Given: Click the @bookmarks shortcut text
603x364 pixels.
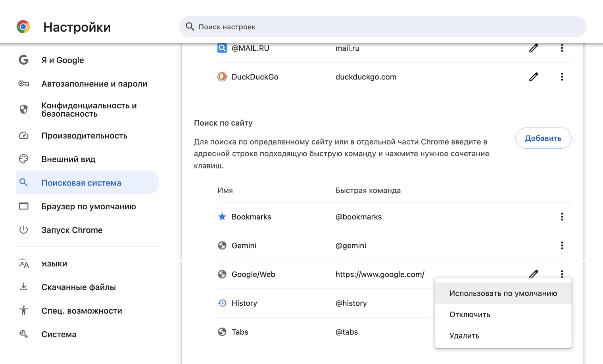Looking at the screenshot, I should [359, 217].
